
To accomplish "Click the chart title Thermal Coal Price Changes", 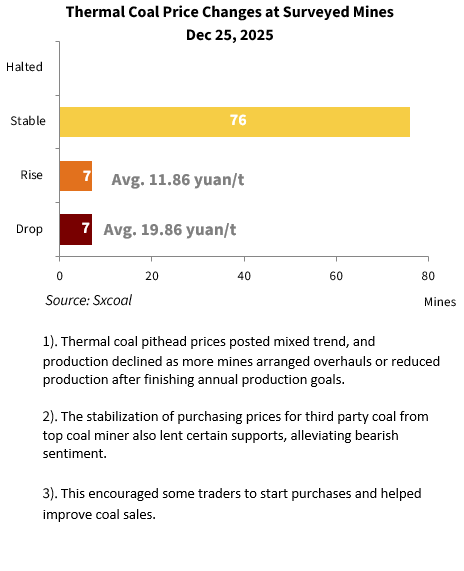I will point(230,12).
